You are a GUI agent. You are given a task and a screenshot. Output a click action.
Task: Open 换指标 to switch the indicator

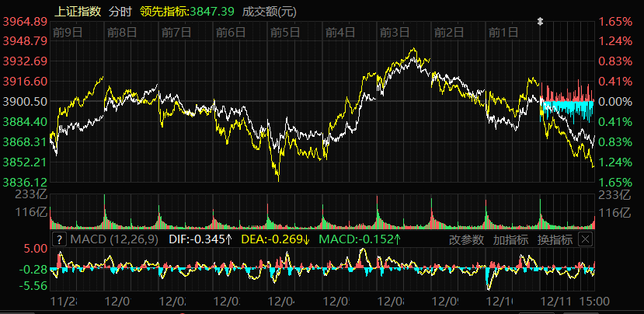click(x=555, y=239)
